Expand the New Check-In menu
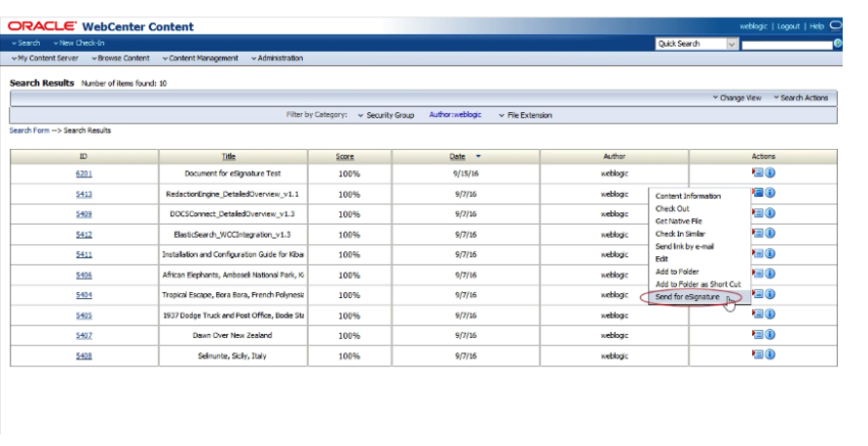The width and height of the screenshot is (868, 446). [79, 43]
